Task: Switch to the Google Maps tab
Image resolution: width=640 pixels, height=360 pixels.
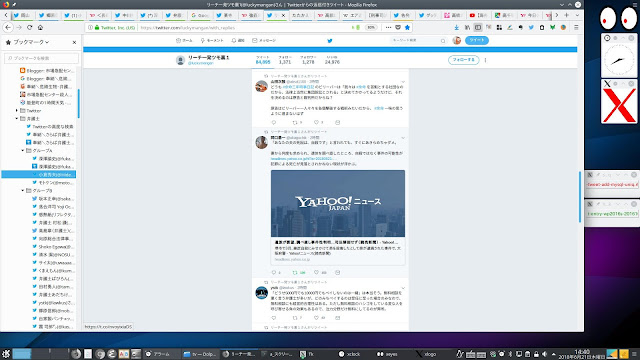Action: point(504,15)
